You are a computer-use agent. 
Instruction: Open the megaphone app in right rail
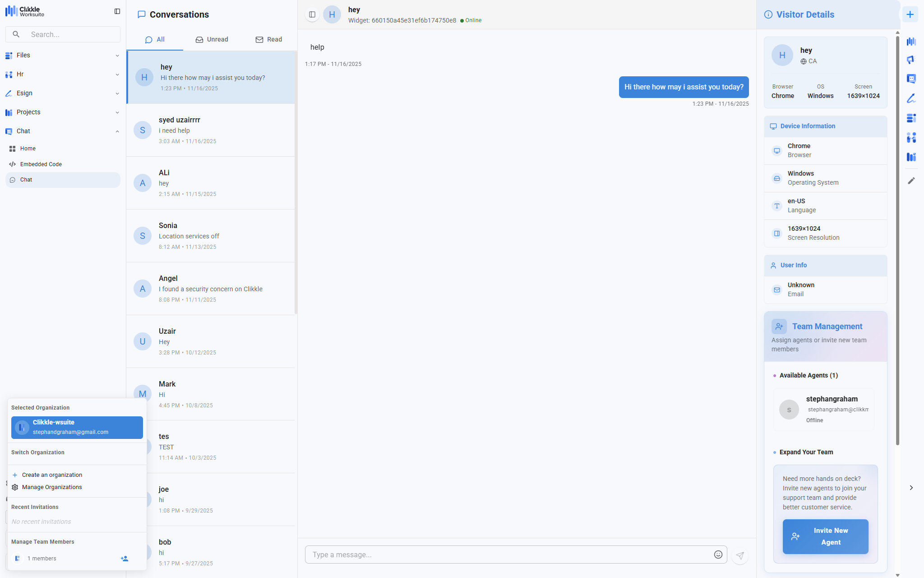[911, 60]
